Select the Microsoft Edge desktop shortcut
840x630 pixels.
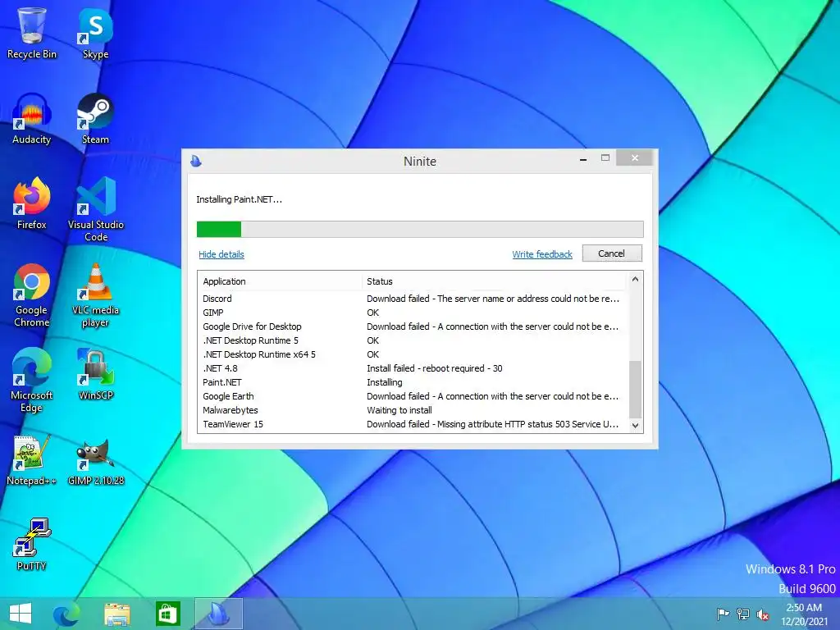point(32,380)
